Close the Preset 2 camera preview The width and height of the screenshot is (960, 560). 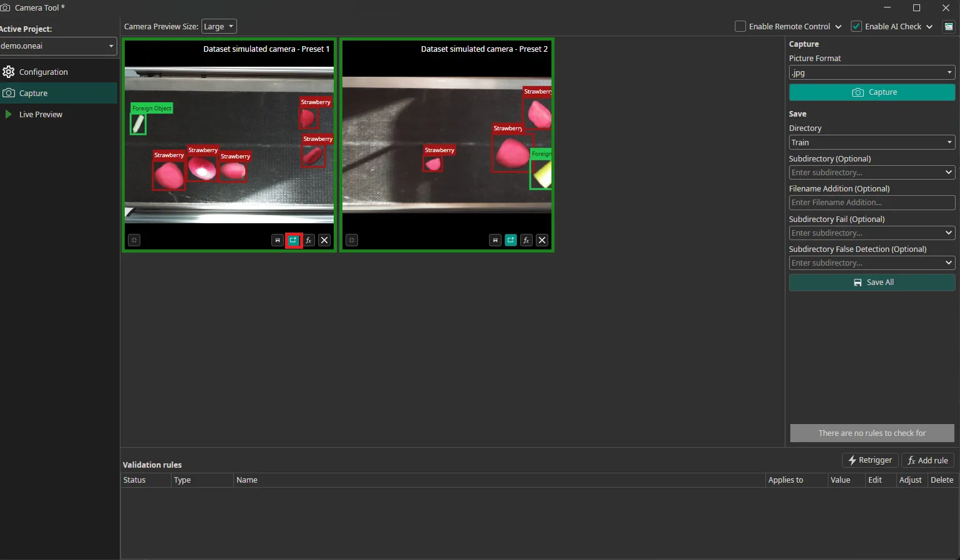tap(542, 240)
